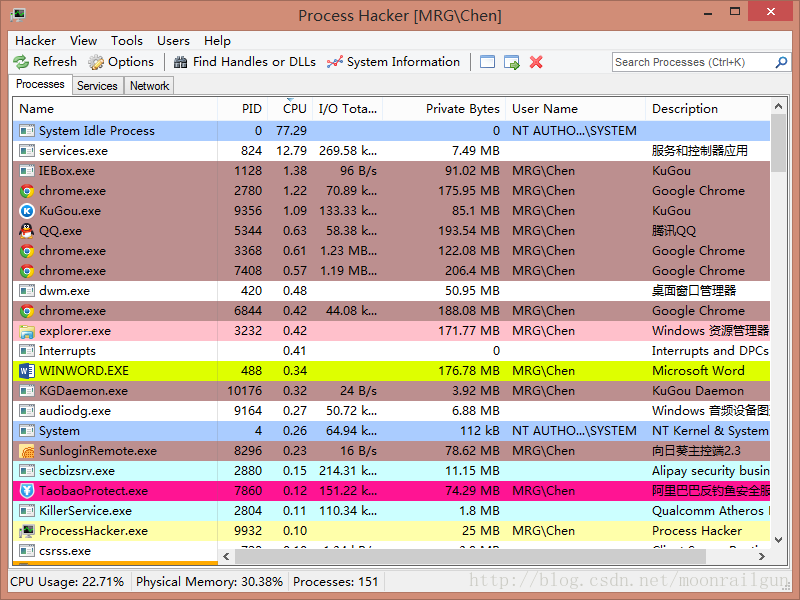
Task: Open the System Information graph icon
Action: point(335,62)
